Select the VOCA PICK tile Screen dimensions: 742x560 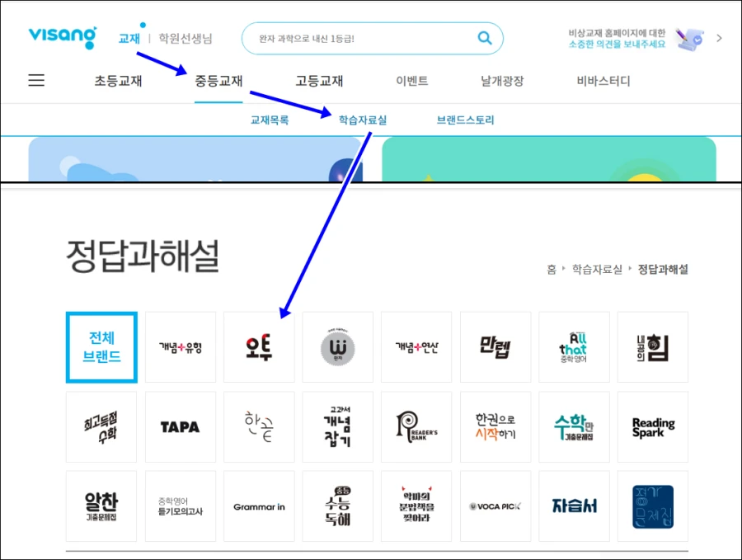point(495,506)
